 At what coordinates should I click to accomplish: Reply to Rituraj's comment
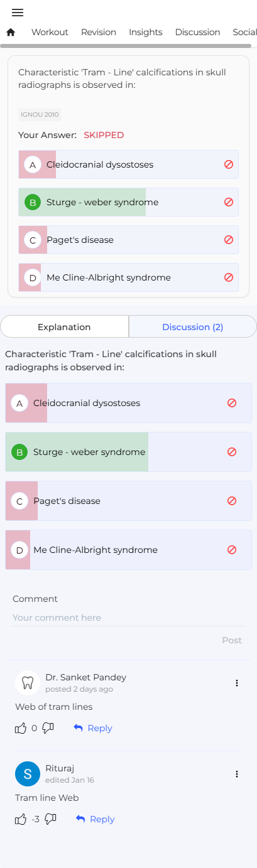tap(96, 819)
